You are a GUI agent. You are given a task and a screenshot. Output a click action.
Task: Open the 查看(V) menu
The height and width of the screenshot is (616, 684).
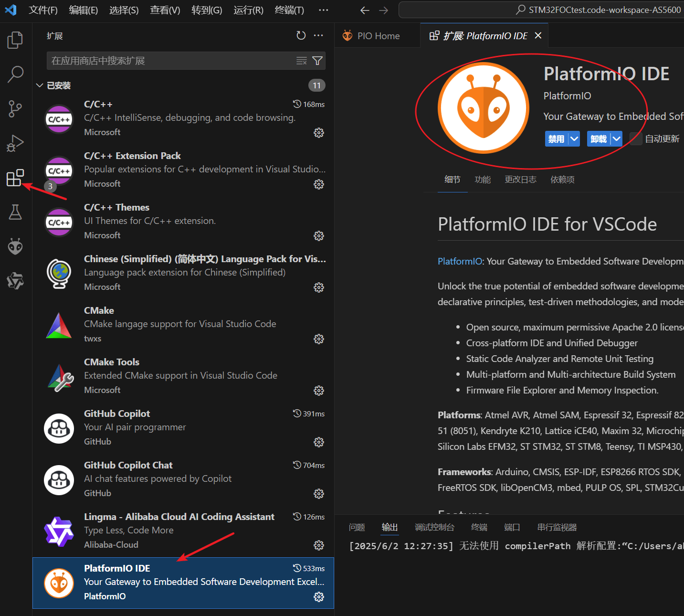(165, 10)
